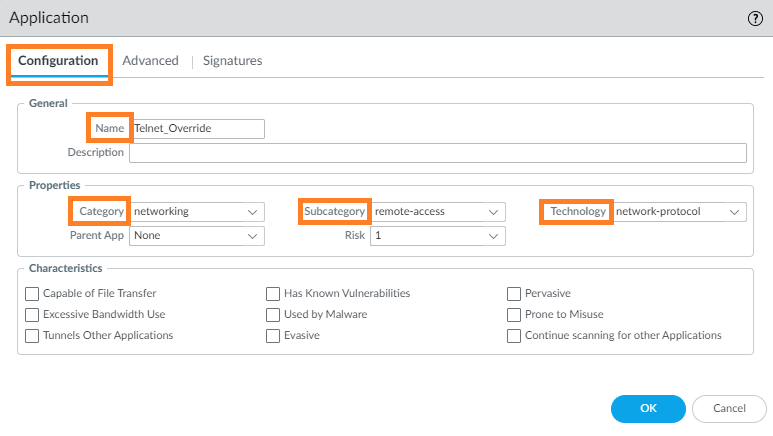Open the Subcategory dropdown
The image size is (773, 436).
tap(438, 212)
